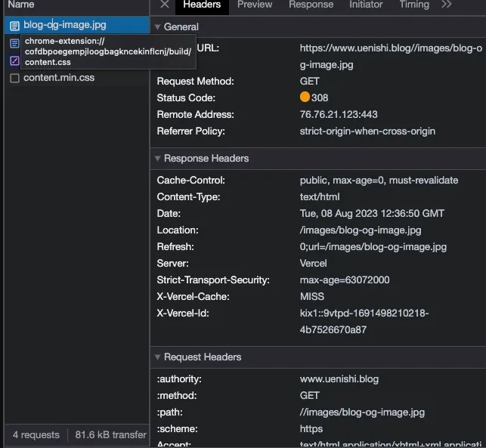
Task: Select the content.min.css request
Action: click(59, 78)
